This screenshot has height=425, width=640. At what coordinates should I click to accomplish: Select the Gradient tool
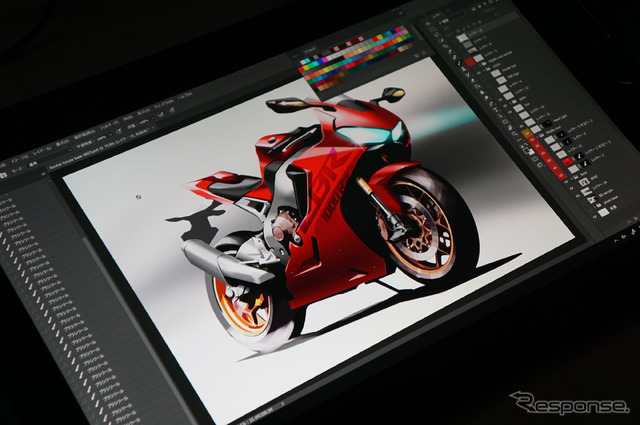tap(477, 87)
